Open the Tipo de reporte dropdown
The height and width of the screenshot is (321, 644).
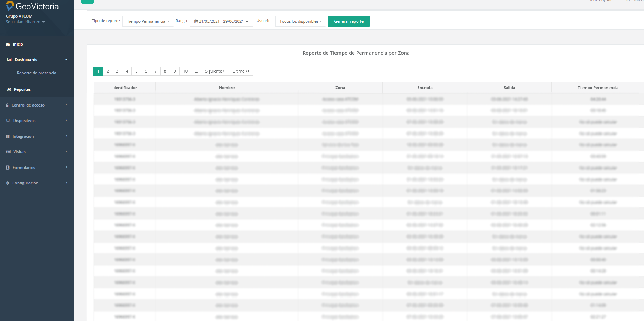click(x=148, y=21)
